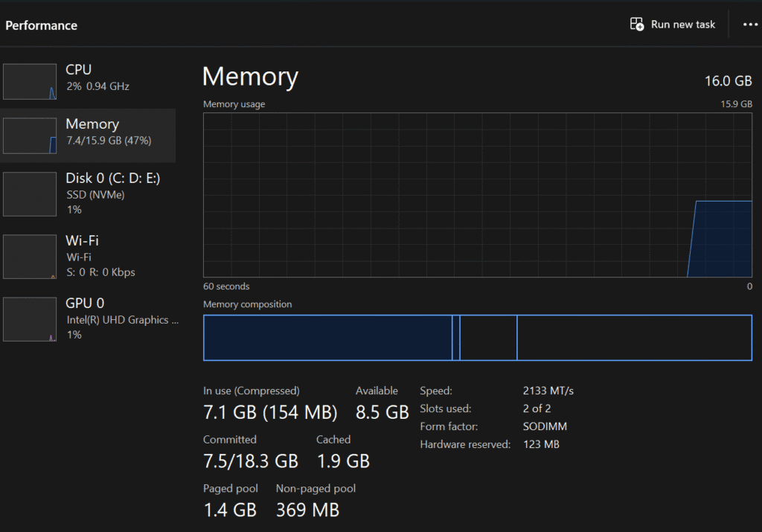The width and height of the screenshot is (762, 532).
Task: Select the Wi-Fi mini graph thumbnail
Action: click(x=30, y=257)
